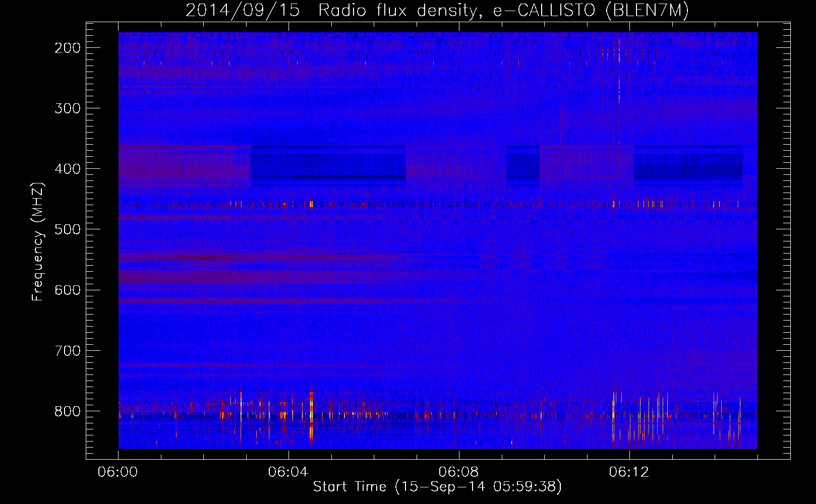Click the 06:04 time tick label
816x504 pixels.
point(288,472)
